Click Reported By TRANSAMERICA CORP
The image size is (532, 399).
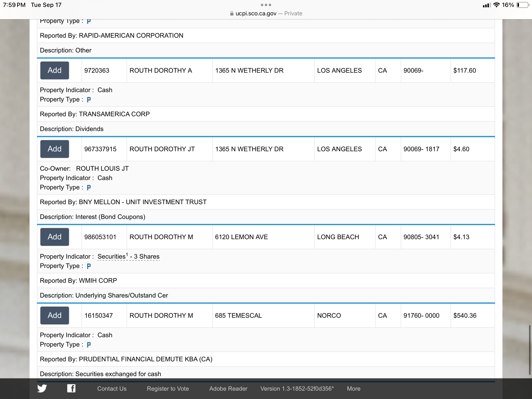click(x=95, y=114)
